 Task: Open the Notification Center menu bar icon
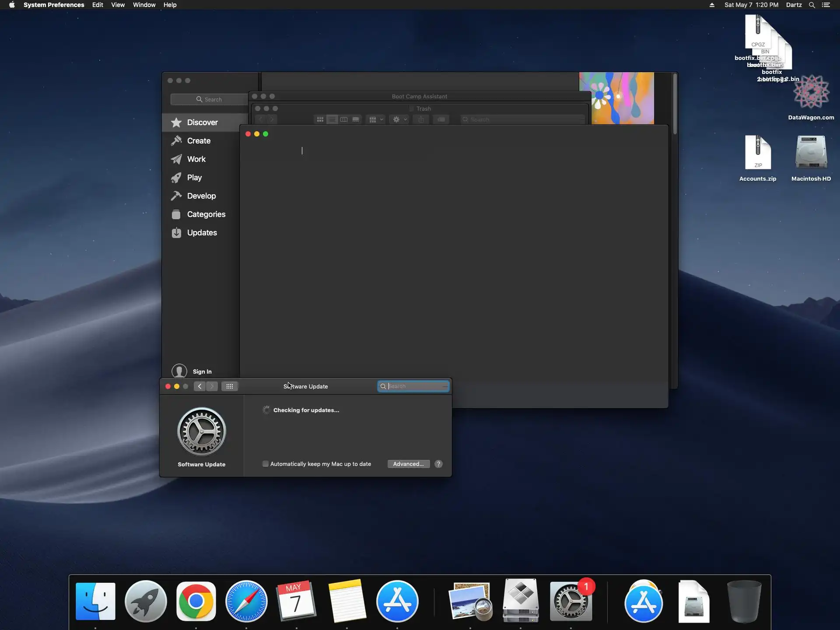tap(826, 5)
